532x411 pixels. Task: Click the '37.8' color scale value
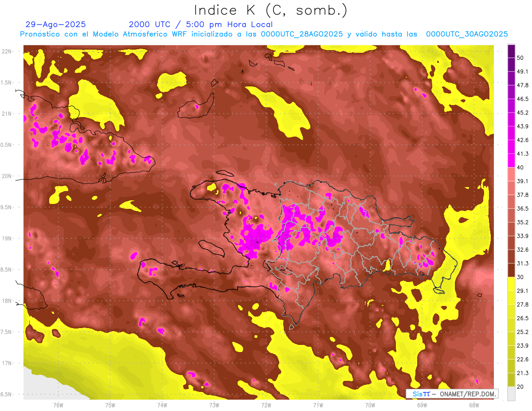(x=523, y=195)
